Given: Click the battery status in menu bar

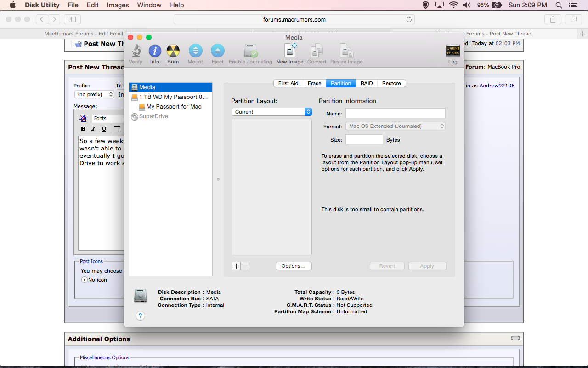Looking at the screenshot, I should [490, 5].
